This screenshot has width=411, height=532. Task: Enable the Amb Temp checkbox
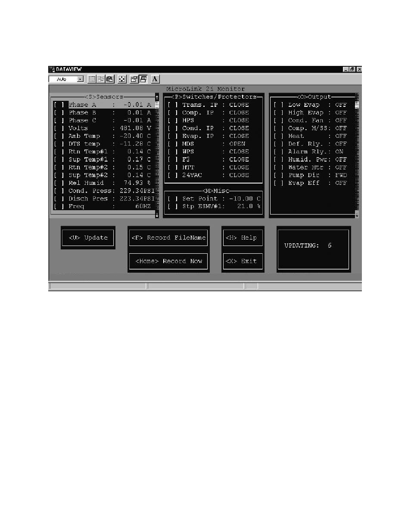[x=59, y=136]
